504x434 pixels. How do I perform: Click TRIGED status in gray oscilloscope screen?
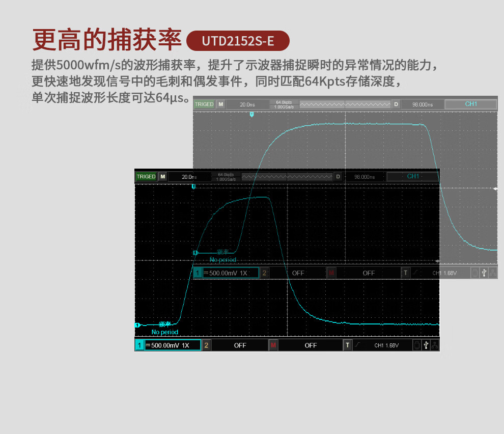pos(204,104)
